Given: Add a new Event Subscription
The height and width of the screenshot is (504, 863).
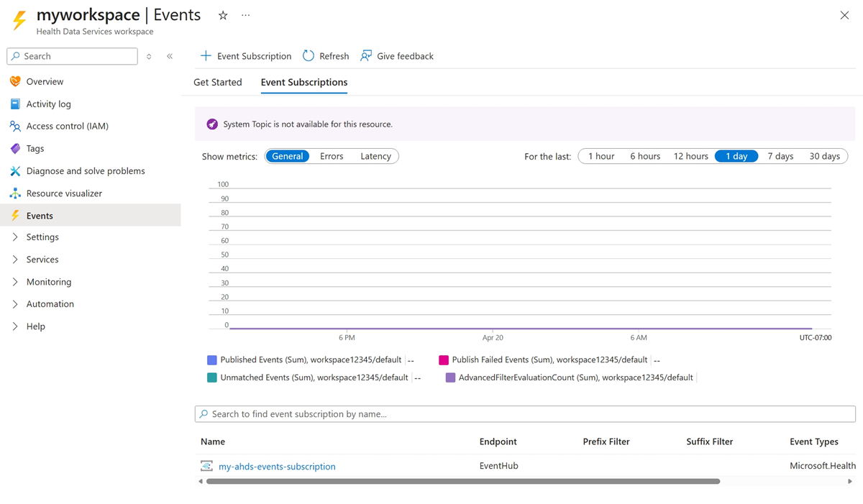Looking at the screenshot, I should (246, 56).
